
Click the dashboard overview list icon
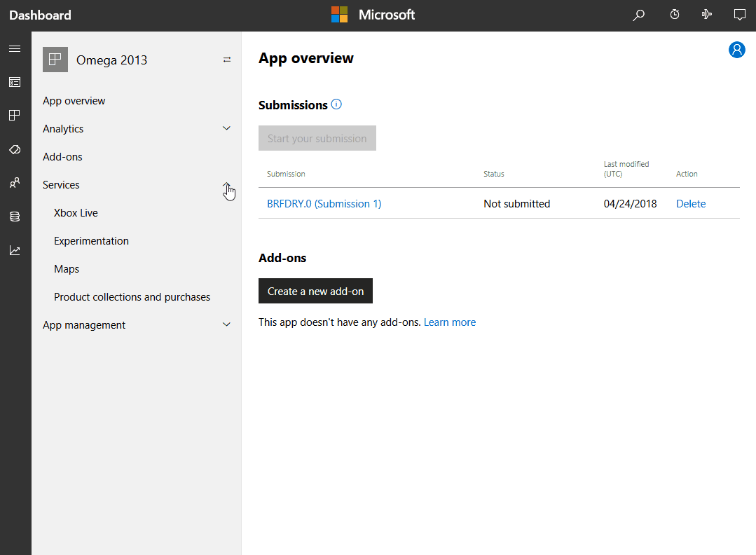point(15,82)
